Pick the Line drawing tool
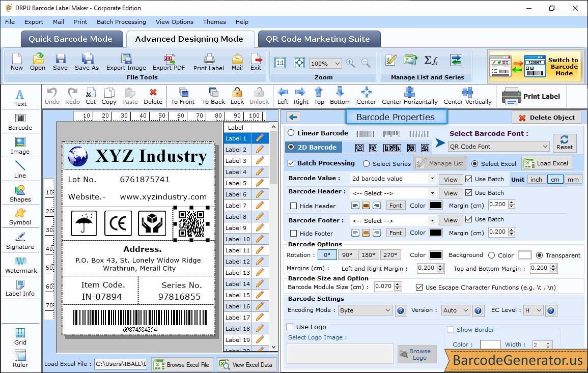The image size is (588, 373). pyautogui.click(x=20, y=169)
